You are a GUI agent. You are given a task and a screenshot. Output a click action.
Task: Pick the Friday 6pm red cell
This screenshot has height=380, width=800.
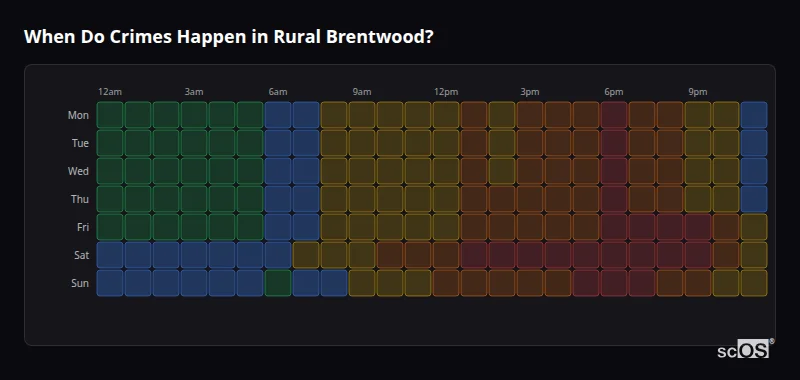click(x=614, y=227)
